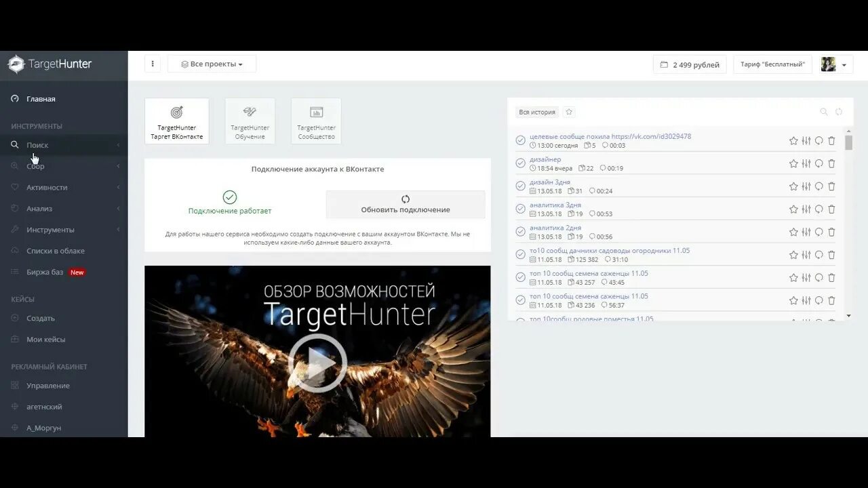
Task: Star the целевые сообще похила task
Action: click(x=793, y=141)
